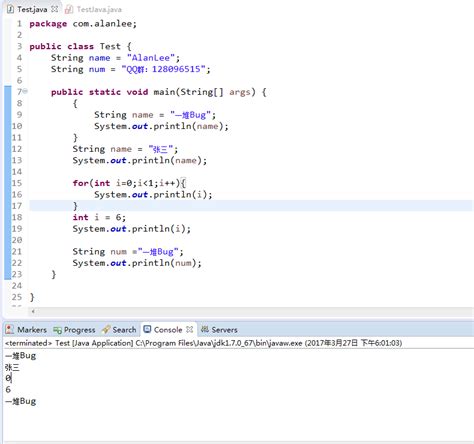Place cursor on the highlighted line 17
474x444 pixels.
coord(251,206)
